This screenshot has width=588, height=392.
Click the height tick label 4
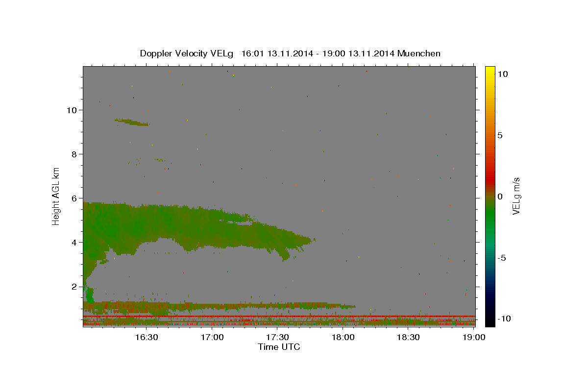75,243
